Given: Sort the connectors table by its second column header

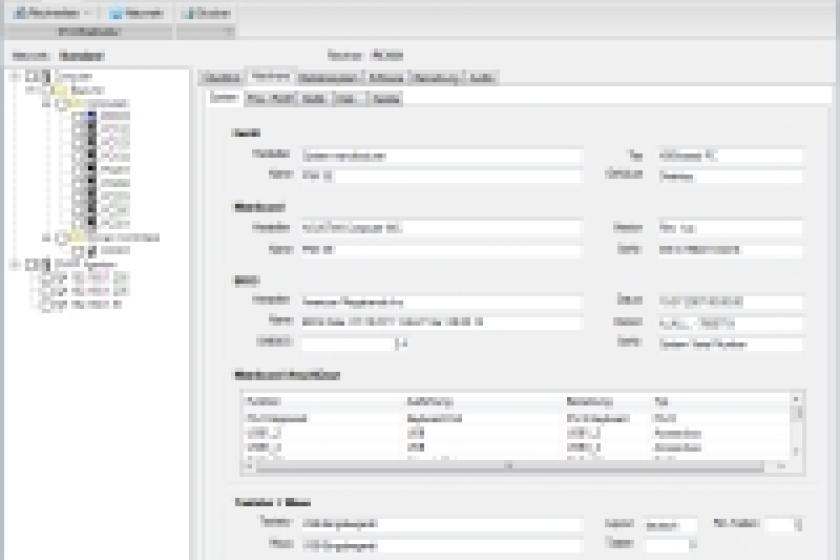Looking at the screenshot, I should click(484, 401).
